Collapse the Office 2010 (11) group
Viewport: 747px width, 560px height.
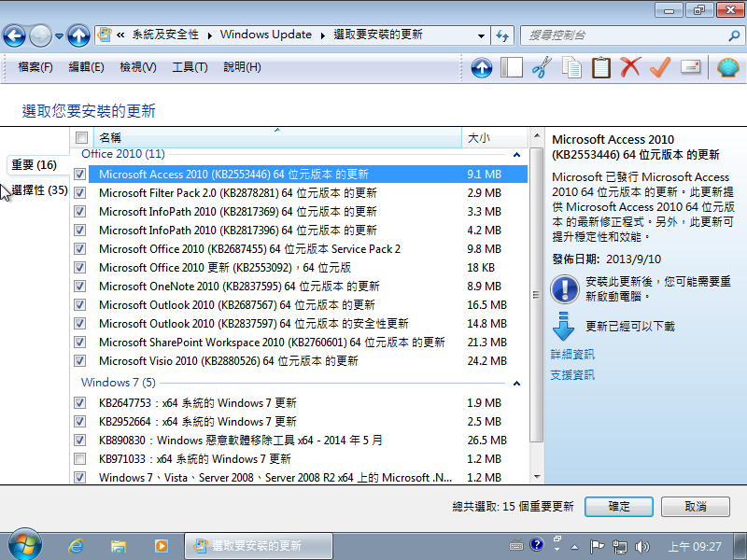point(516,155)
